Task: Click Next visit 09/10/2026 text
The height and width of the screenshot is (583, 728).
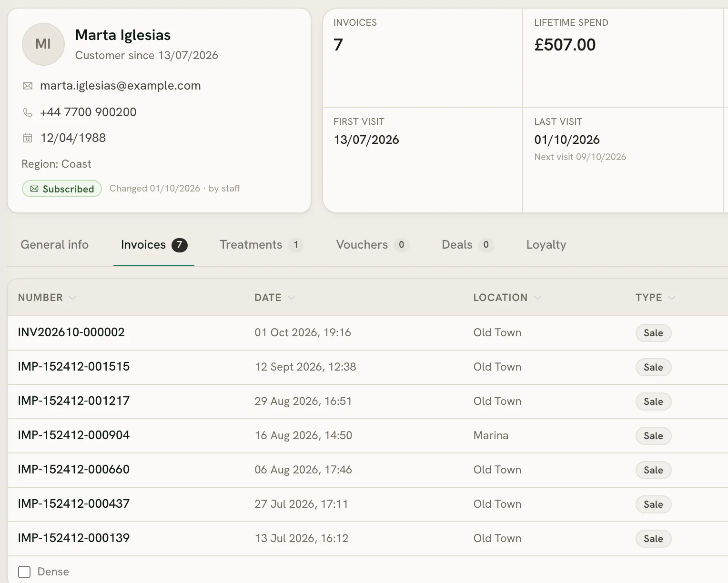Action: 580,157
